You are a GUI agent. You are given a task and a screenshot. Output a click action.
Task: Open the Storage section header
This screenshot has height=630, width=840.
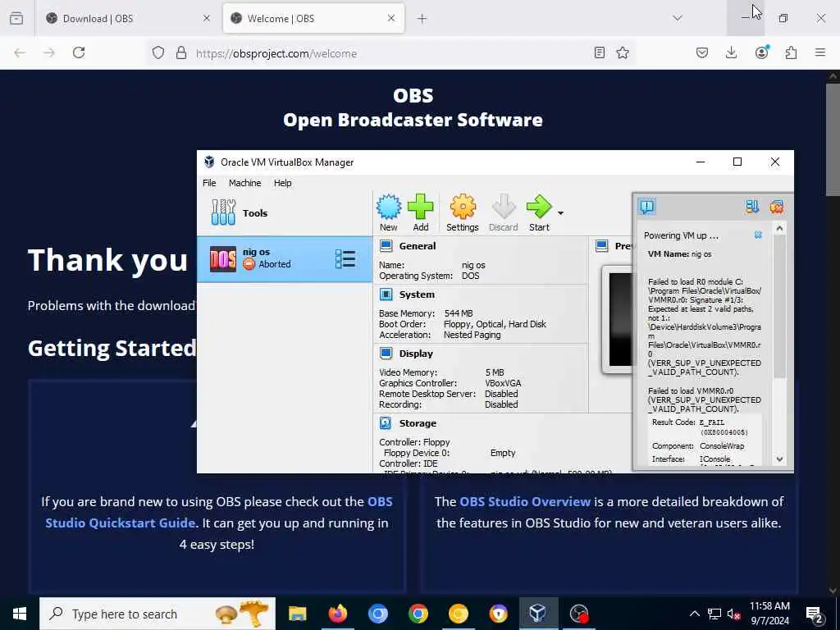[418, 422]
